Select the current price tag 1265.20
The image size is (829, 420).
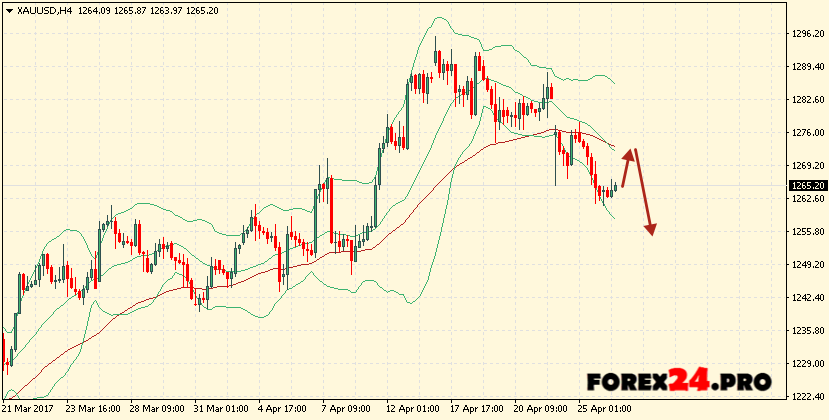click(806, 186)
